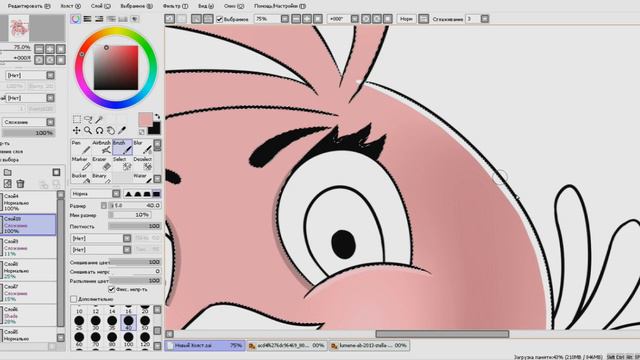
Task: Pick the eyedropper color picker tool
Action: coord(122,131)
